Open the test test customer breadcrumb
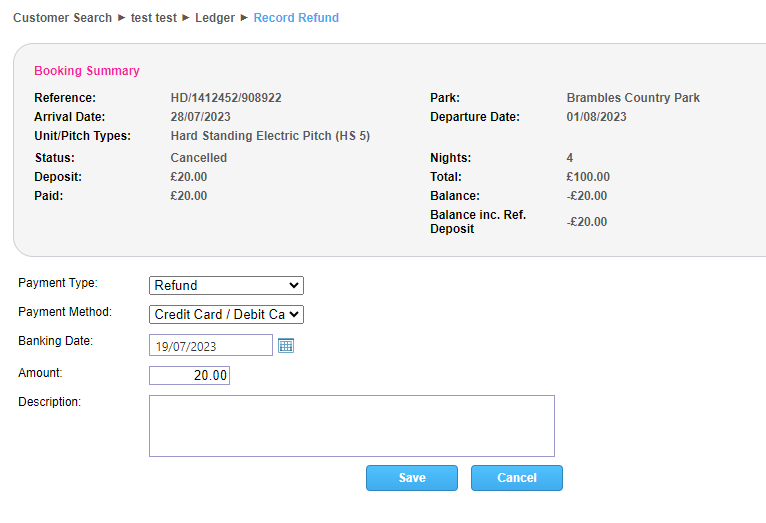The width and height of the screenshot is (766, 523). pyautogui.click(x=154, y=18)
